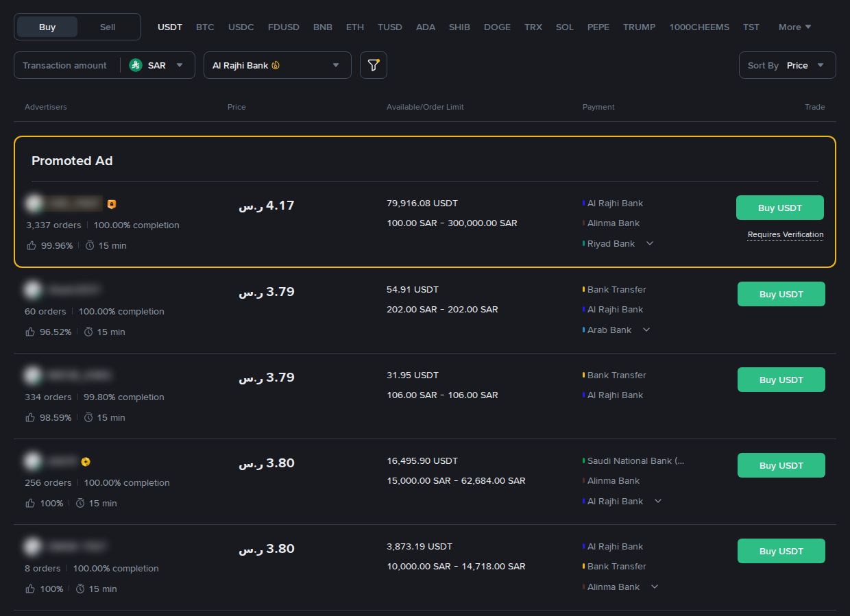This screenshot has height=616, width=850.
Task: Click clock icon in the 256 orders row
Action: (80, 503)
